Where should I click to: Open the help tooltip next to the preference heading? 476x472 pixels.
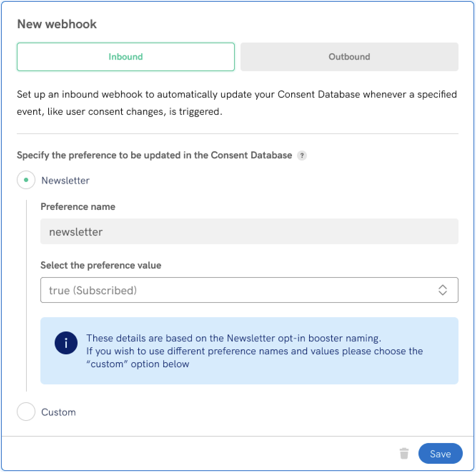point(302,156)
